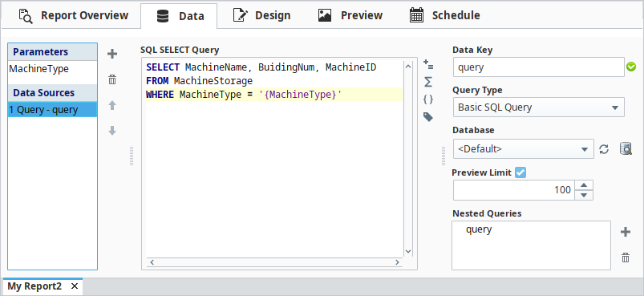Image resolution: width=644 pixels, height=296 pixels.
Task: Open the sigma aggregate function icon
Action: pos(428,82)
